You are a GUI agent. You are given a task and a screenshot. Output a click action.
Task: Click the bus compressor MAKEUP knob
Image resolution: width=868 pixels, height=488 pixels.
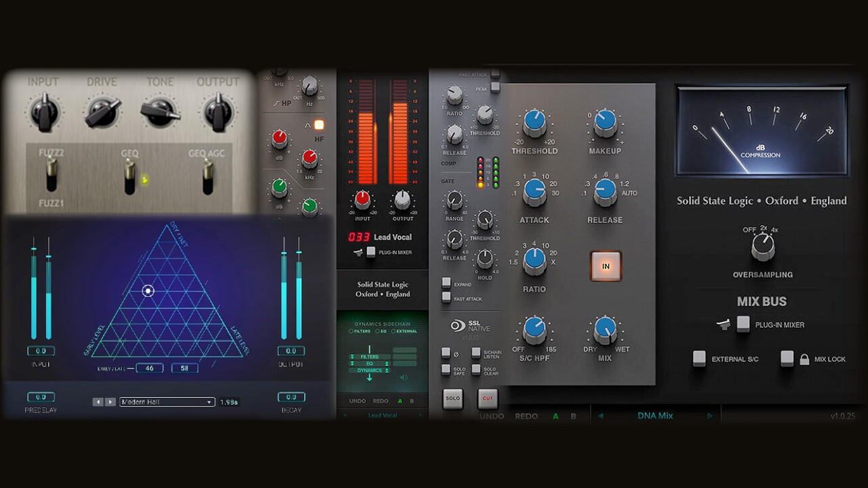605,123
